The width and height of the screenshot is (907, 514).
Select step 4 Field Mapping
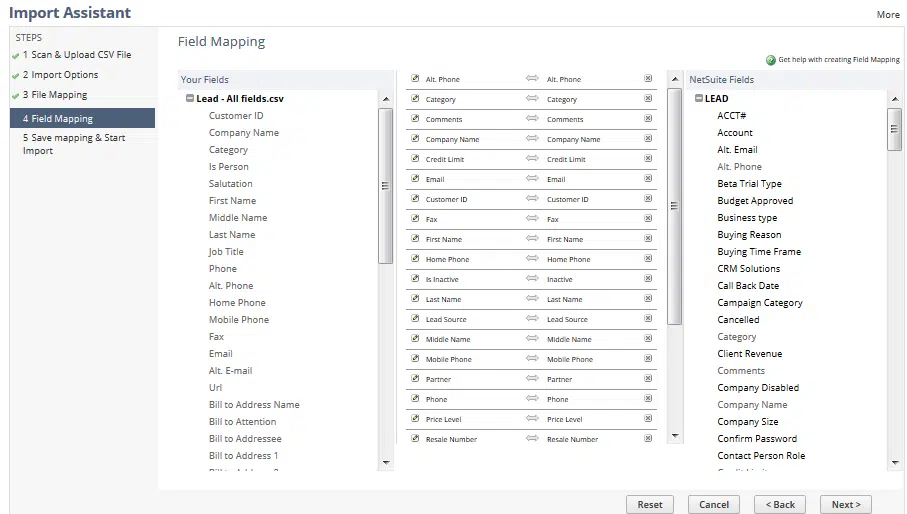pos(82,118)
